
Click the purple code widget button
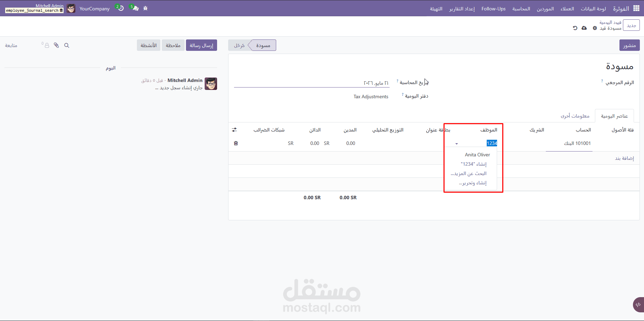(638, 305)
